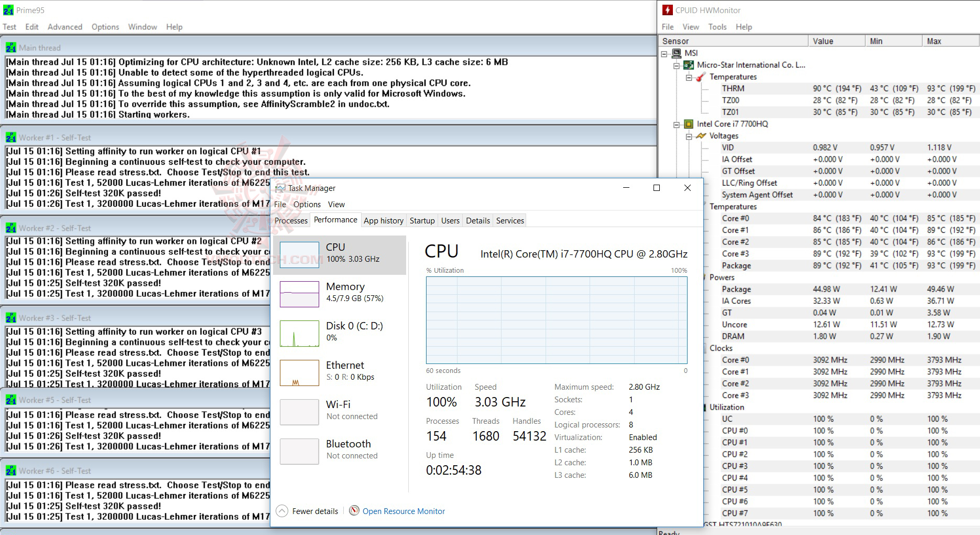Click the Worker #2 Self-Test window icon

[x=11, y=228]
